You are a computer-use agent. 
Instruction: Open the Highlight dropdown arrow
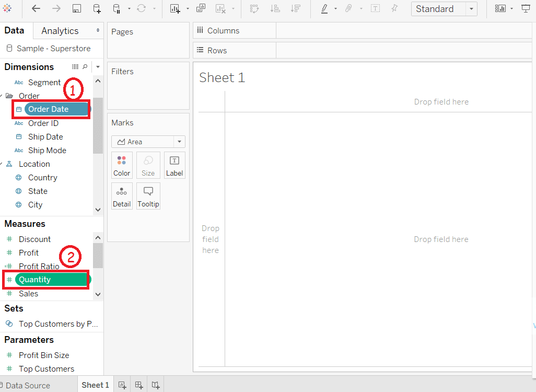click(335, 8)
